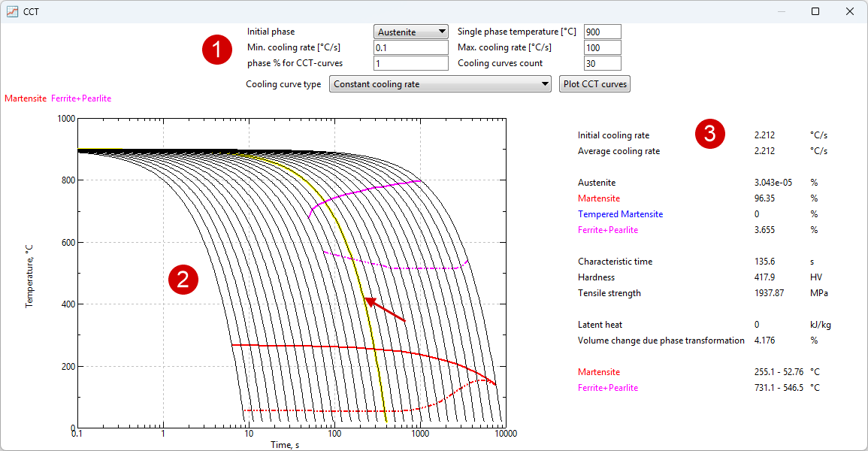This screenshot has height=451, width=868.
Task: Click the red circle marker number 1
Action: pos(217,50)
